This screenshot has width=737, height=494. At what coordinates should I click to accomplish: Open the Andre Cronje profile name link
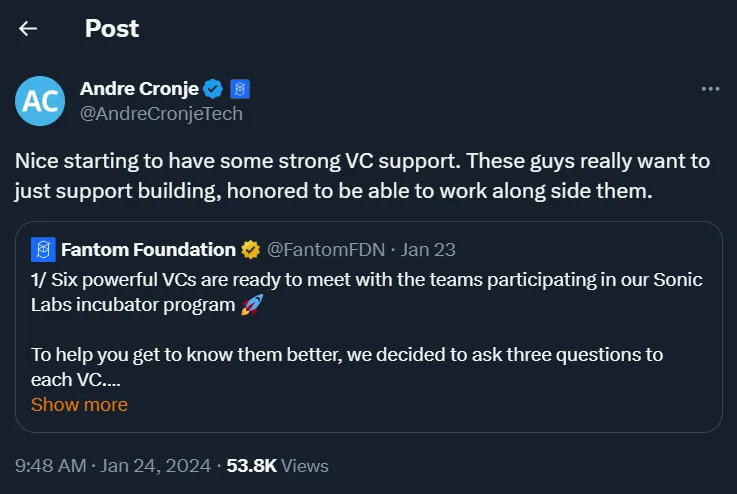tap(139, 89)
